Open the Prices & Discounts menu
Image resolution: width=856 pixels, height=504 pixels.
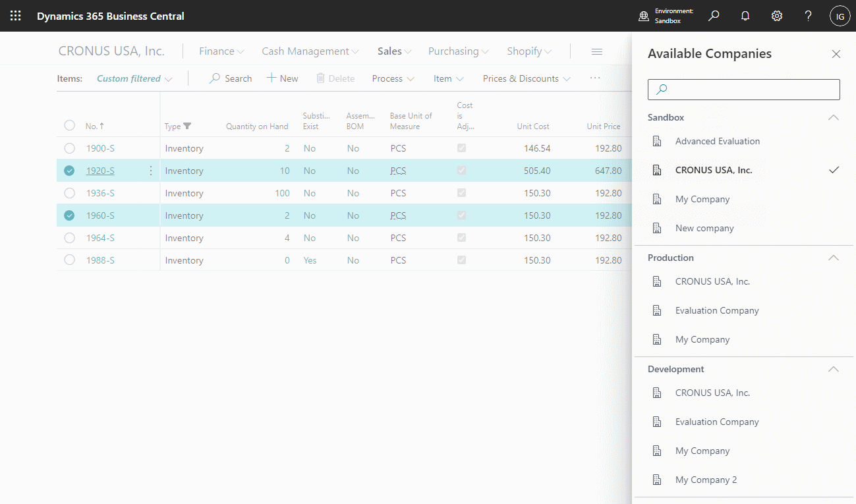(x=527, y=78)
